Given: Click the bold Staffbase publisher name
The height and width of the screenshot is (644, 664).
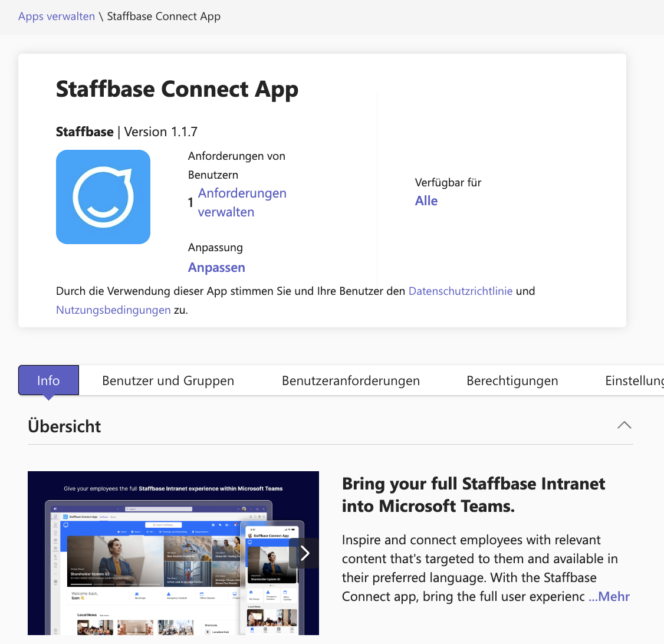Looking at the screenshot, I should [x=85, y=132].
